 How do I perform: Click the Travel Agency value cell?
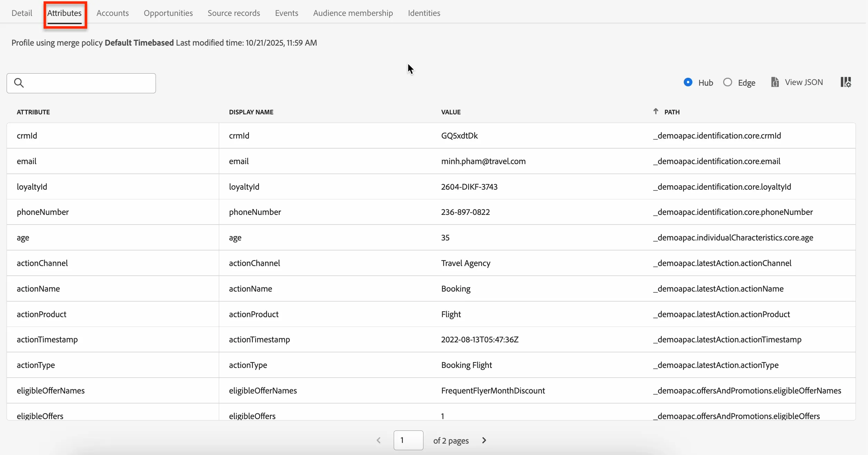pos(466,263)
